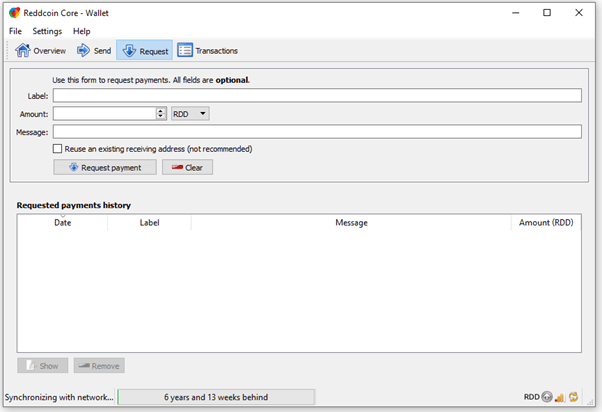Click the Request payment button
The height and width of the screenshot is (412, 602).
click(105, 167)
